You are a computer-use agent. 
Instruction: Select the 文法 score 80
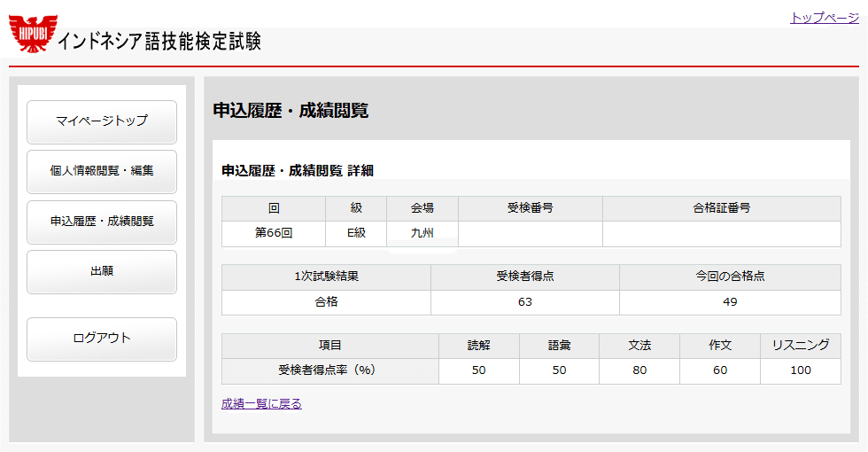[x=639, y=370]
